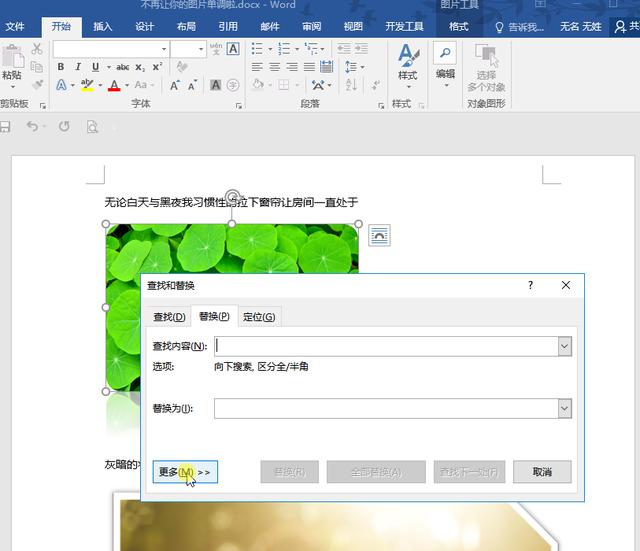The width and height of the screenshot is (640, 551).
Task: Open the 文件 File tab
Action: pyautogui.click(x=15, y=27)
